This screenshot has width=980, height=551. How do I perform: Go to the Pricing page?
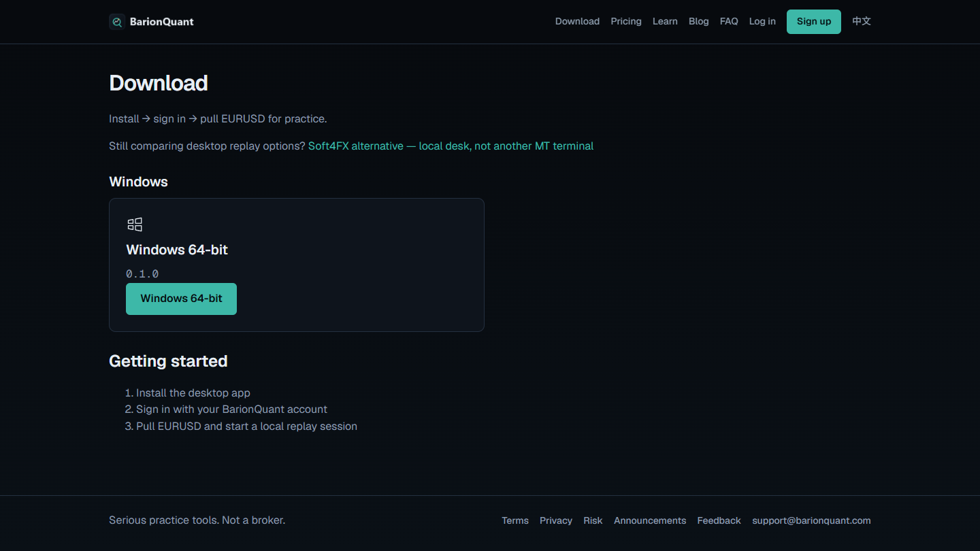[626, 21]
